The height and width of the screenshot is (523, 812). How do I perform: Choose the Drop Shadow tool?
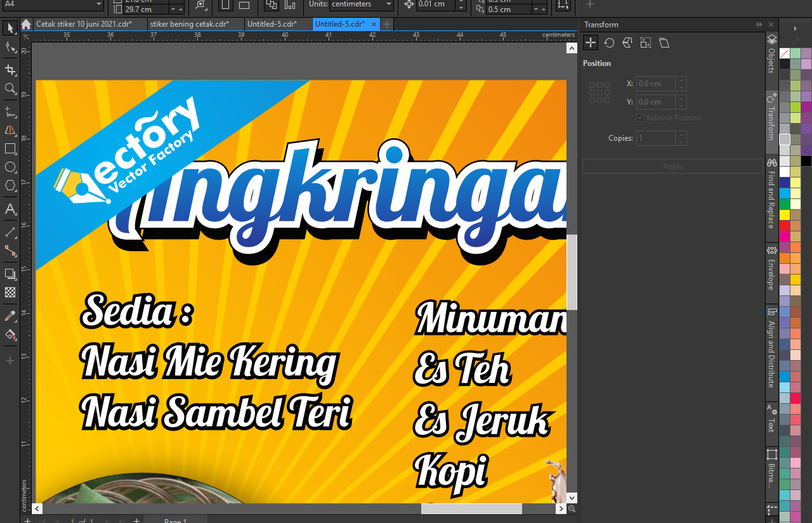tap(10, 274)
